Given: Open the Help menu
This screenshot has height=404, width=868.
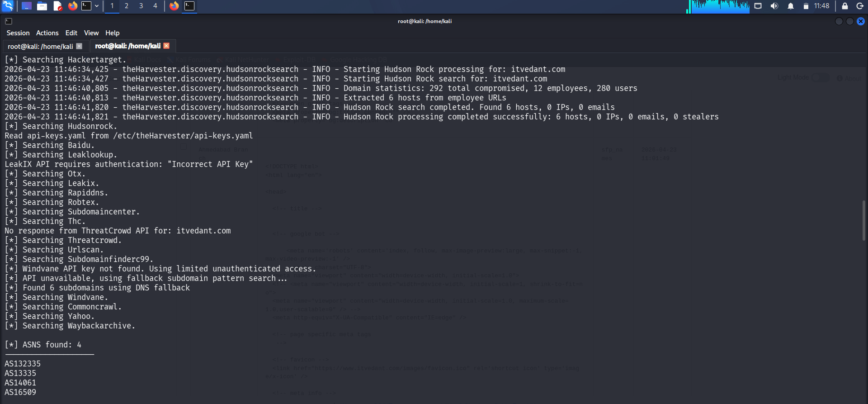Looking at the screenshot, I should (x=113, y=33).
